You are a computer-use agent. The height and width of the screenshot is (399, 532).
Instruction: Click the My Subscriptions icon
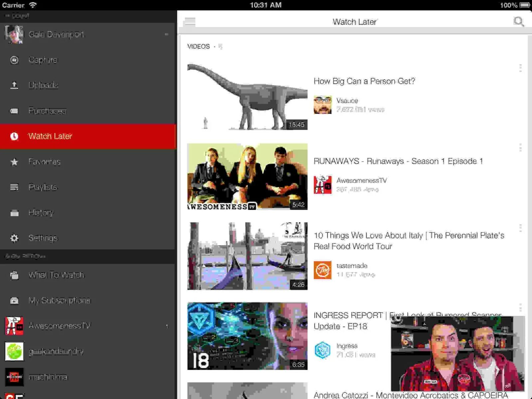point(14,301)
